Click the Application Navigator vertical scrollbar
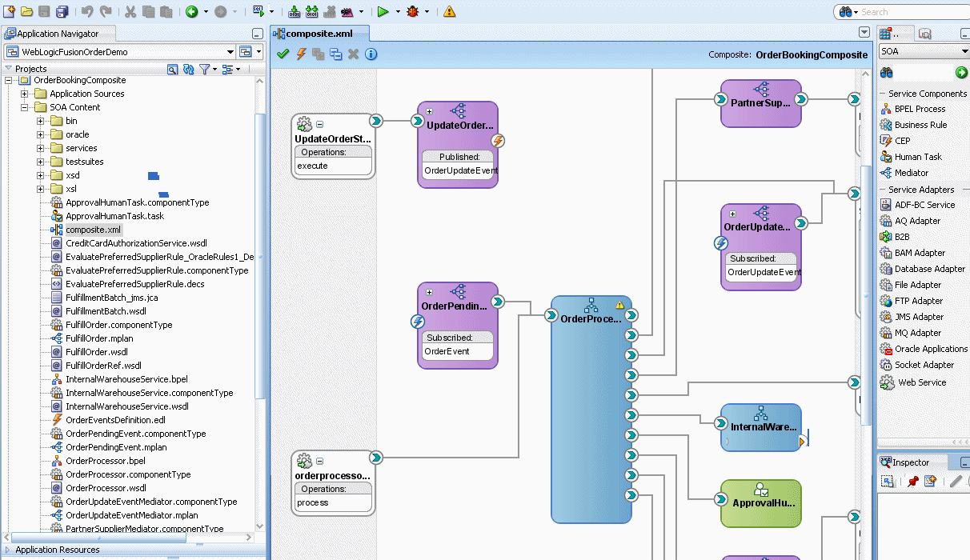970x560 pixels. pyautogui.click(x=259, y=256)
